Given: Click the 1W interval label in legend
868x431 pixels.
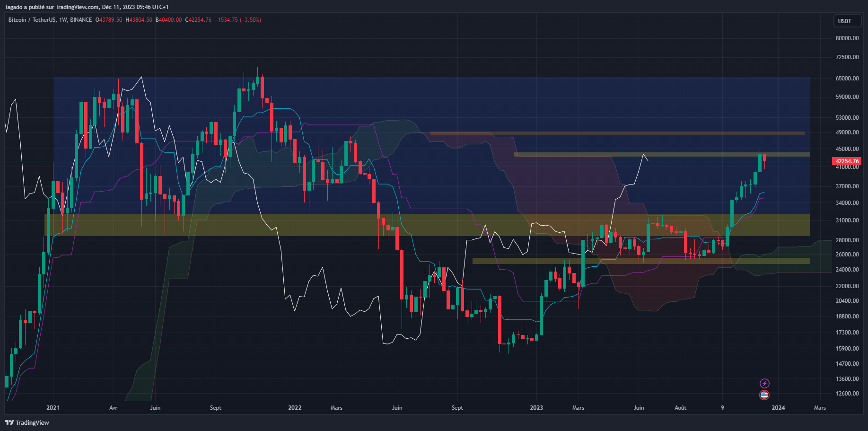Looking at the screenshot, I should pos(63,20).
